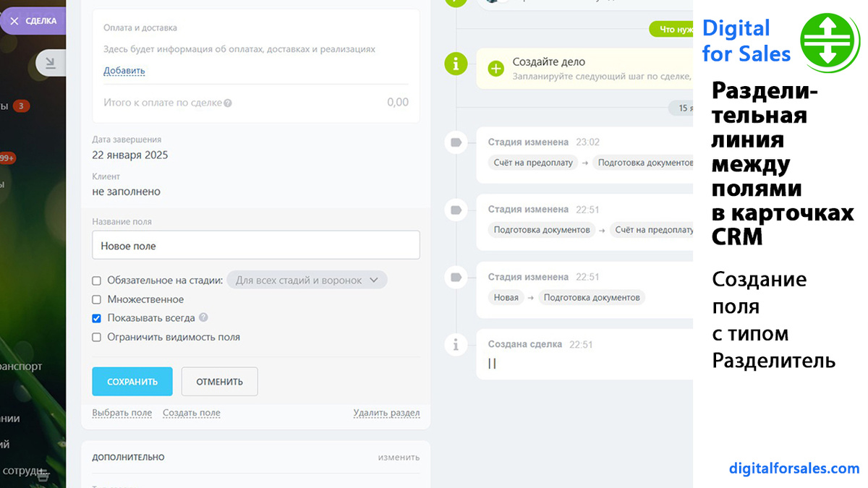Click help icon beside Показывать всегда

[203, 317]
